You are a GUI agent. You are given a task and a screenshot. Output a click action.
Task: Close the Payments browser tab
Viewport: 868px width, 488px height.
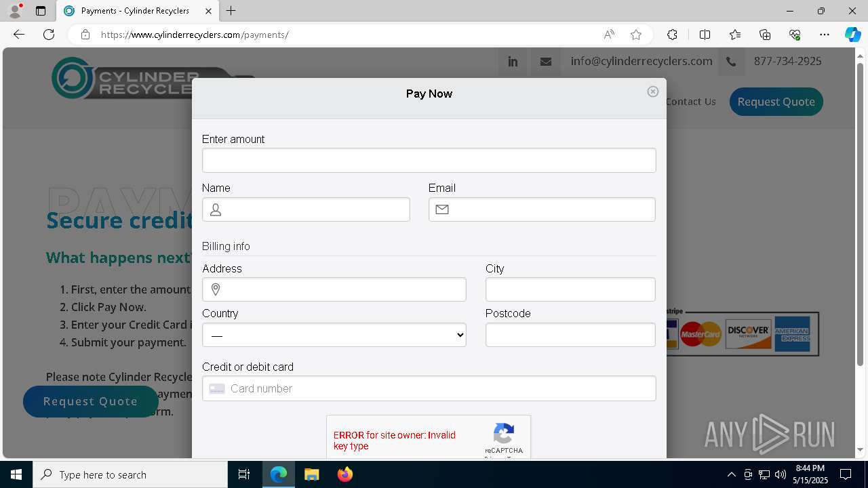[x=208, y=11]
